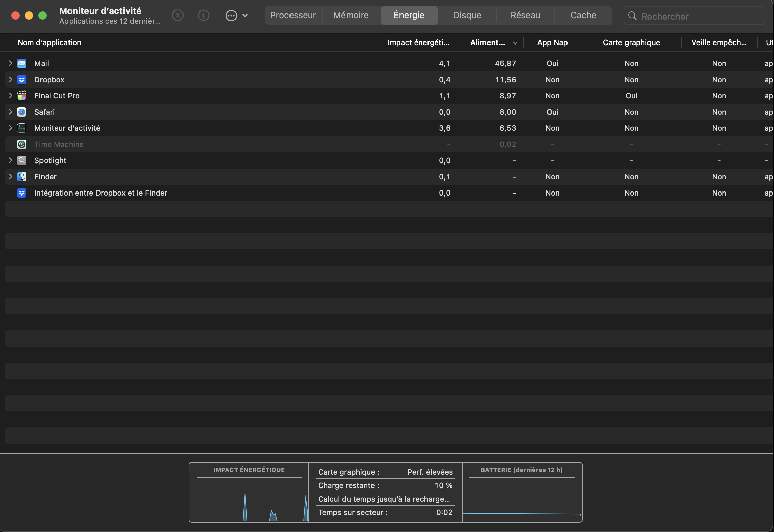Click the Mail app icon in list
The width and height of the screenshot is (774, 532).
pos(22,63)
